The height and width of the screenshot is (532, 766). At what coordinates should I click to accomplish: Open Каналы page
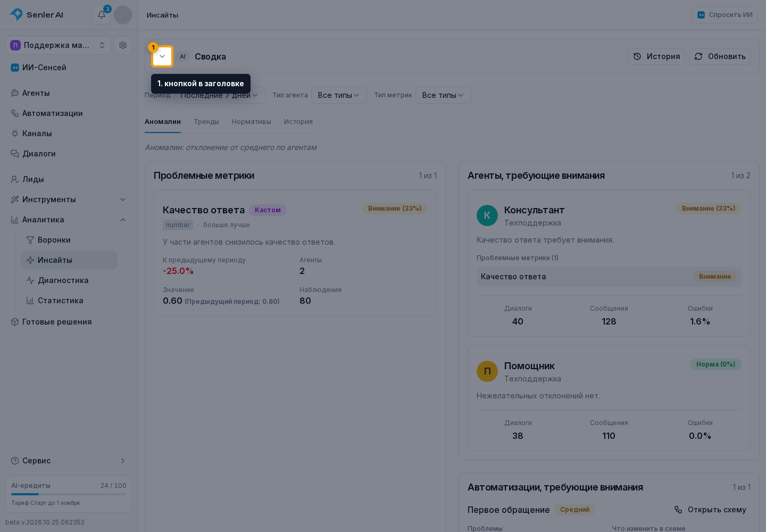coord(69,134)
